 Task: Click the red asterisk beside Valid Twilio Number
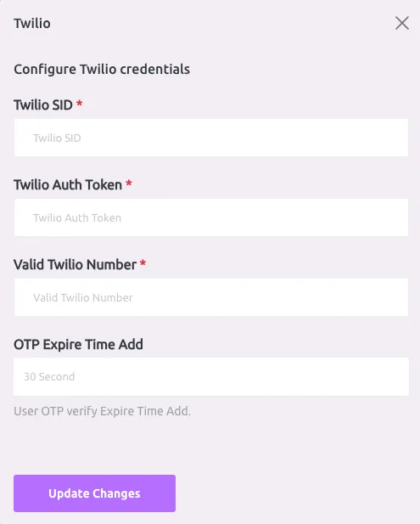pos(143,263)
